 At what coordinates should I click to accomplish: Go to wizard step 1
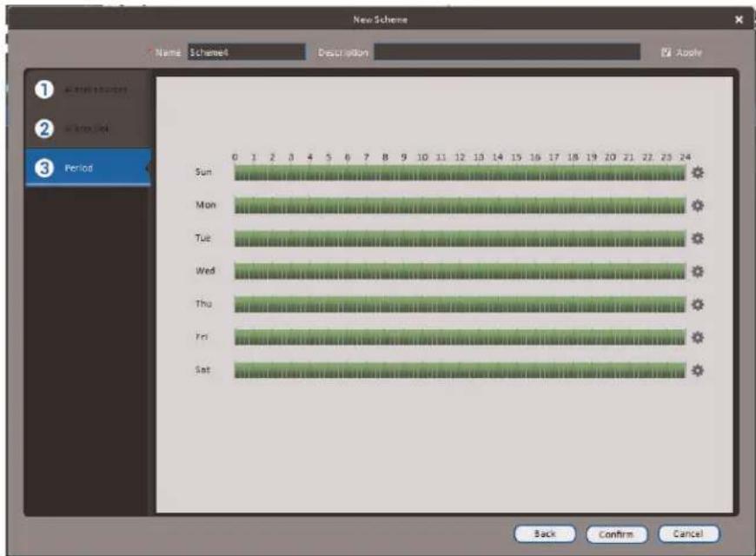click(87, 89)
